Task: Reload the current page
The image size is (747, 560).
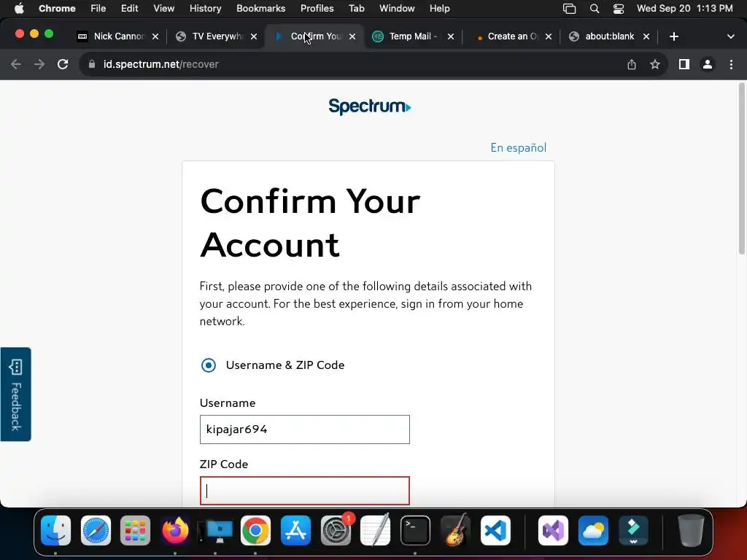Action: (63, 64)
